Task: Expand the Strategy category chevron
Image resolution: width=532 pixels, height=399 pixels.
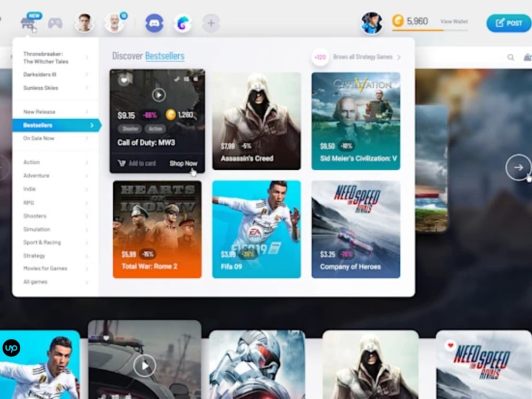Action: [87, 255]
